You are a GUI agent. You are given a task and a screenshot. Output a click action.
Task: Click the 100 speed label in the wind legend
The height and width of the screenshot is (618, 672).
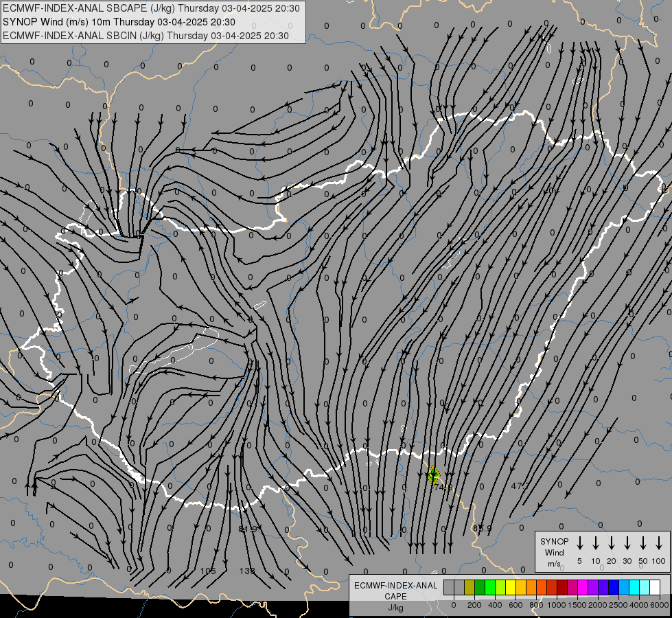tap(659, 561)
